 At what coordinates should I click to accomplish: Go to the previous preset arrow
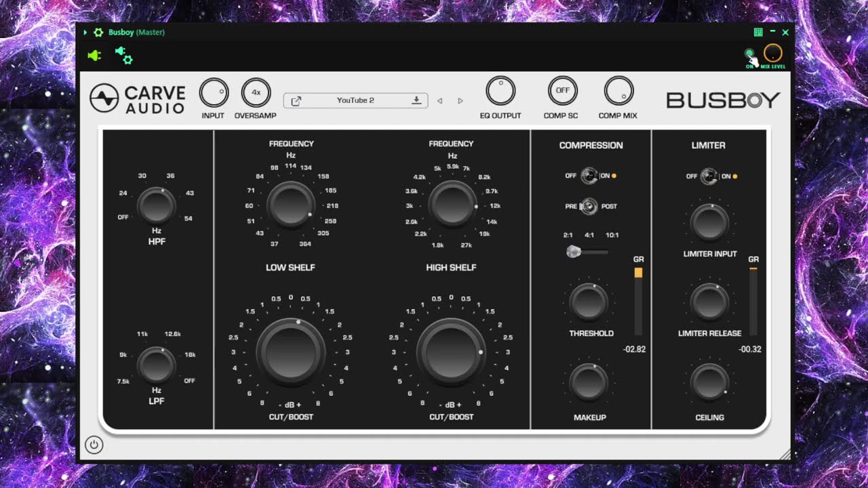(440, 101)
